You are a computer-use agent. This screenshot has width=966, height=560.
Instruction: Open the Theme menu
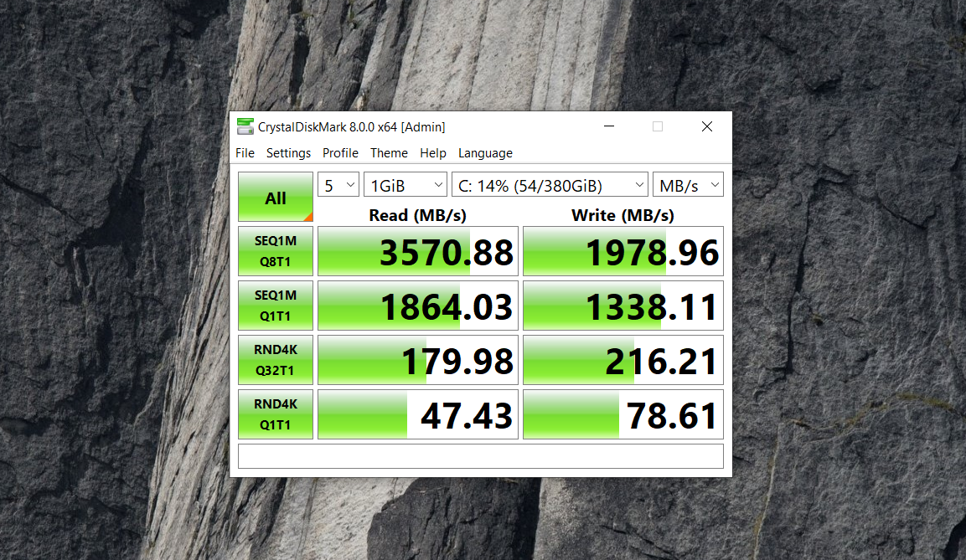389,153
